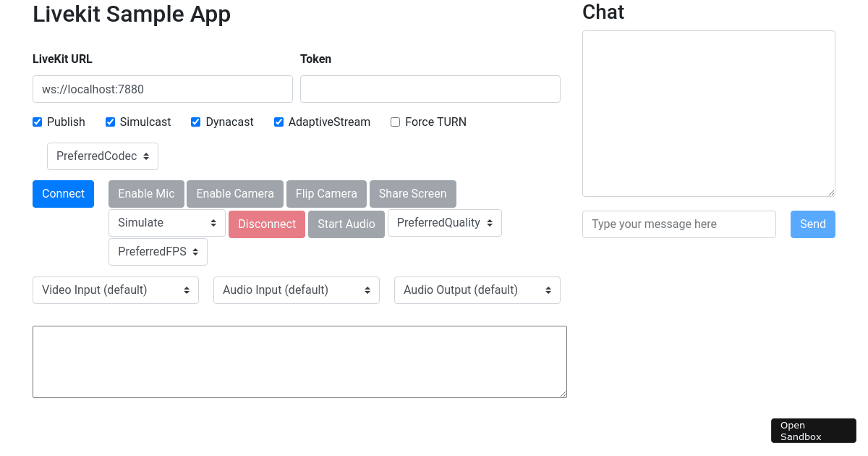Open the Simulate dropdown

point(166,222)
